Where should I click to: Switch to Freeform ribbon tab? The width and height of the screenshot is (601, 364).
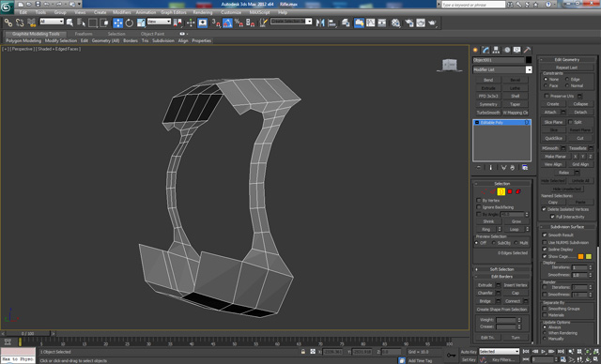point(84,34)
